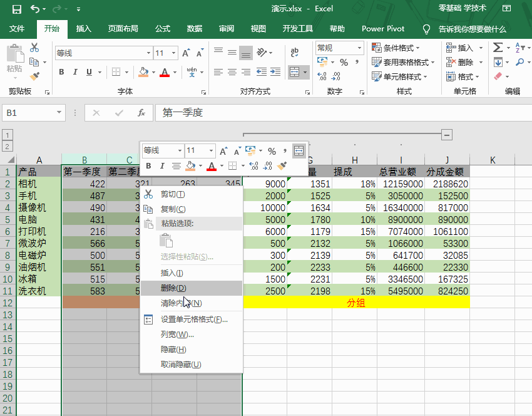The height and width of the screenshot is (416, 532).
Task: Click the ribbon Format Painter brush
Action: click(x=34, y=76)
